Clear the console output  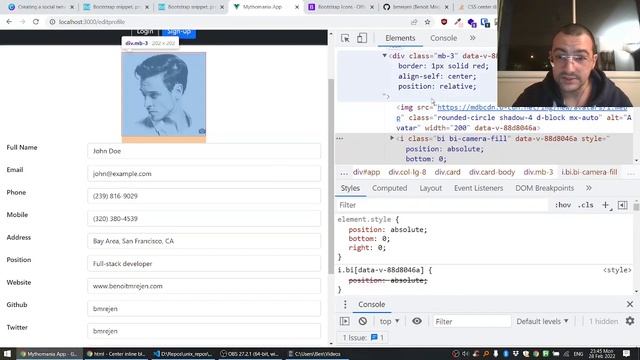[362, 321]
